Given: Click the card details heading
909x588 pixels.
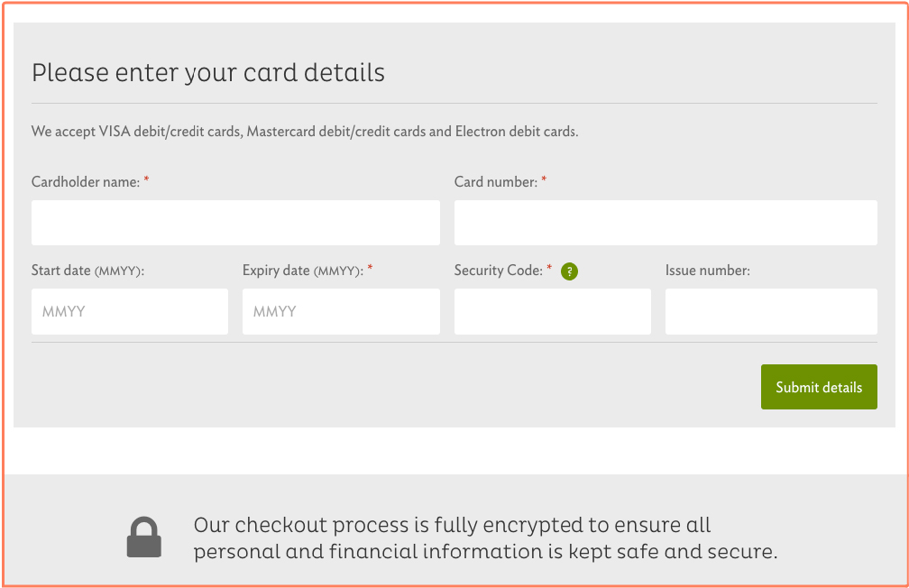Looking at the screenshot, I should (x=207, y=72).
